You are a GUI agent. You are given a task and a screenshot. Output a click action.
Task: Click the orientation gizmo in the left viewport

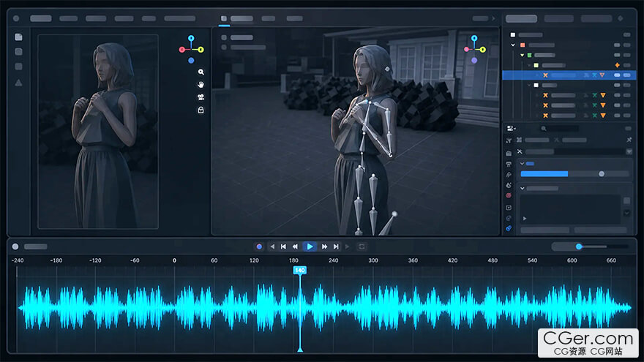click(x=192, y=49)
